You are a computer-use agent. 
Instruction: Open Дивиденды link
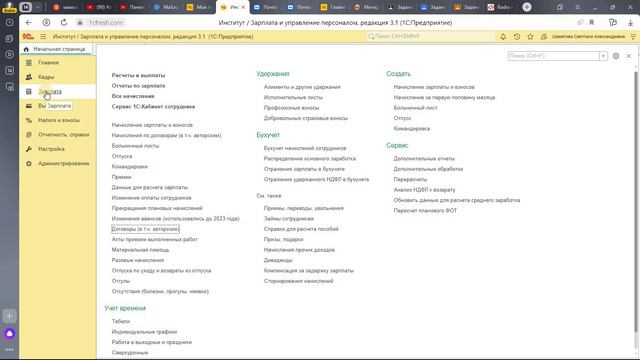(278, 260)
